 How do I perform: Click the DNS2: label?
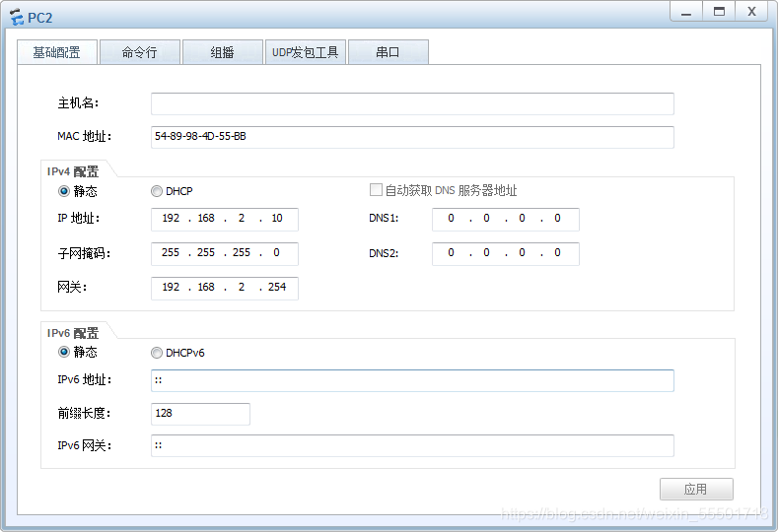pyautogui.click(x=384, y=253)
